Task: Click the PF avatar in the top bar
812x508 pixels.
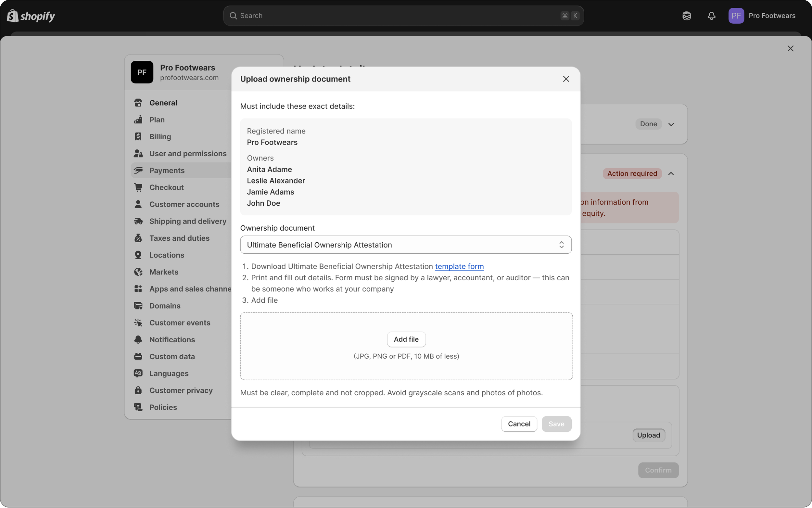Action: (x=736, y=16)
